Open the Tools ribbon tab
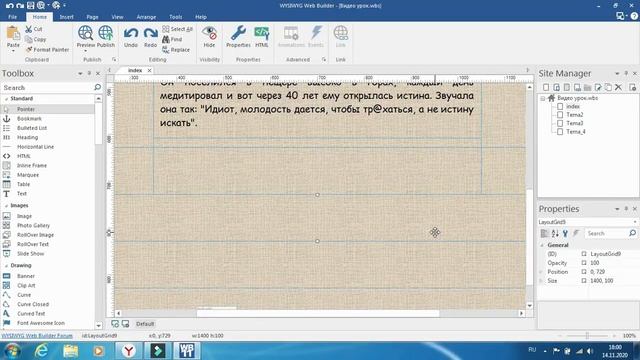640x360 pixels. (176, 17)
